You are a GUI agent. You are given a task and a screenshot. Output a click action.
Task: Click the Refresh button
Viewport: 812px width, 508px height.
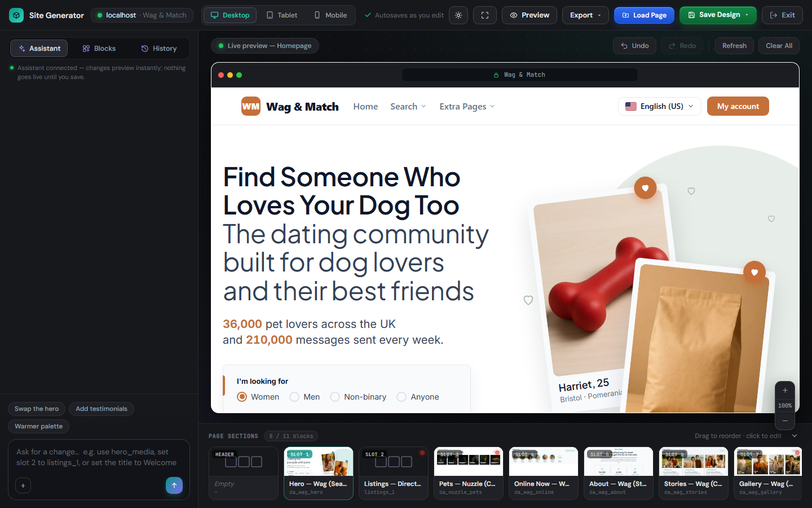coord(734,46)
